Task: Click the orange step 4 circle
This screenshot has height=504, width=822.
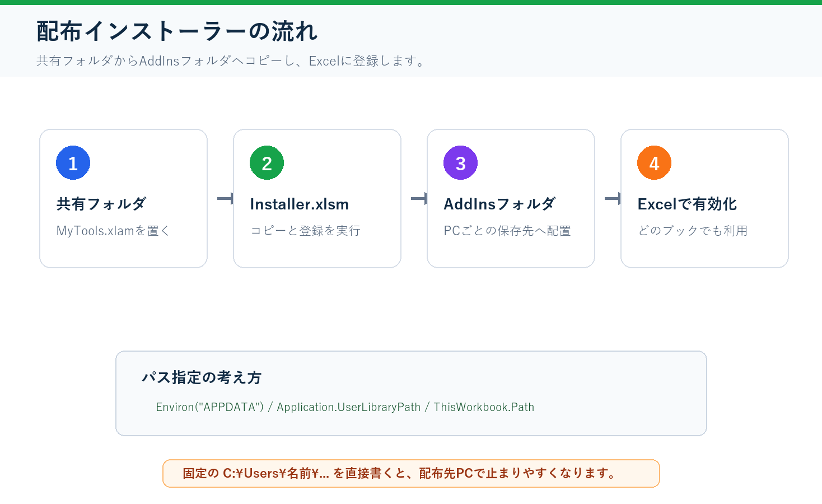Action: click(654, 163)
